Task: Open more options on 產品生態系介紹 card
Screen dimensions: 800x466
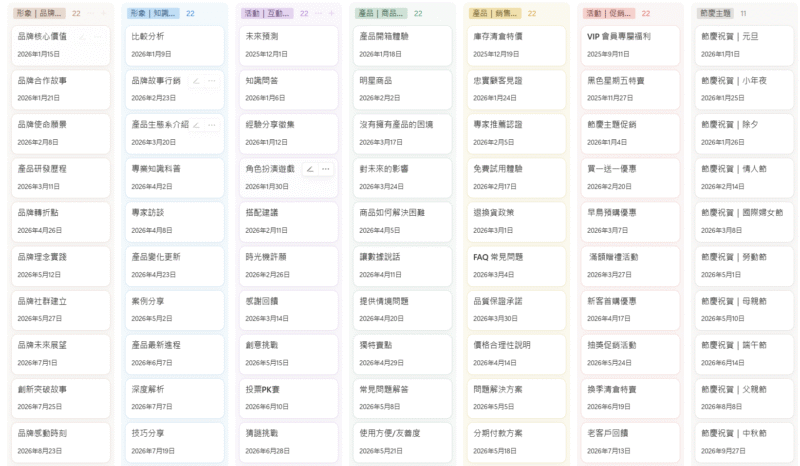Action: click(x=212, y=125)
